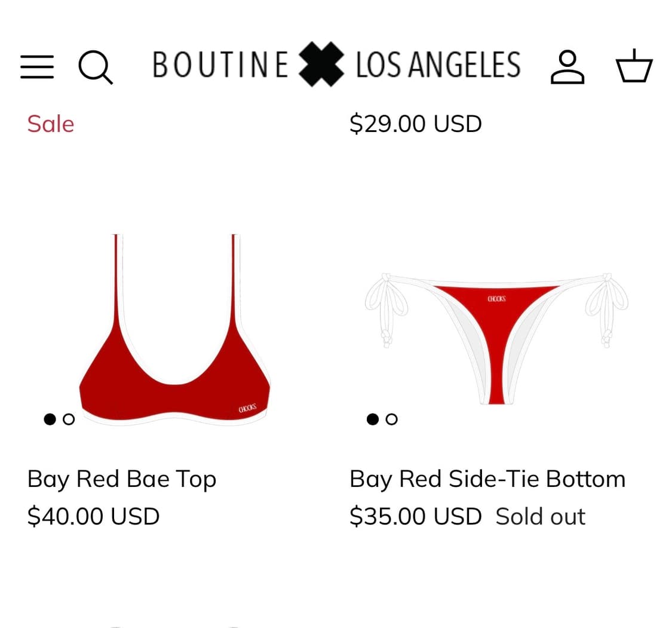This screenshot has height=628, width=672.
Task: Open the shopping basket icon
Action: pos(634,66)
